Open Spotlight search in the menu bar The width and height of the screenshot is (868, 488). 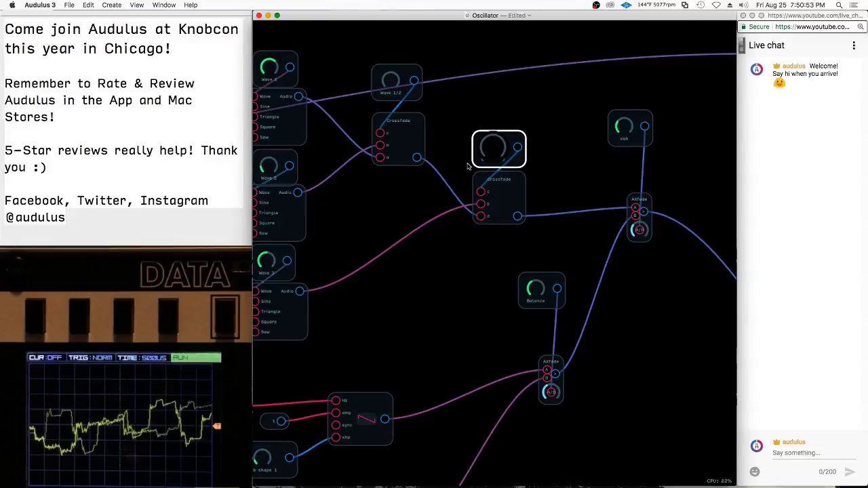pos(839,5)
